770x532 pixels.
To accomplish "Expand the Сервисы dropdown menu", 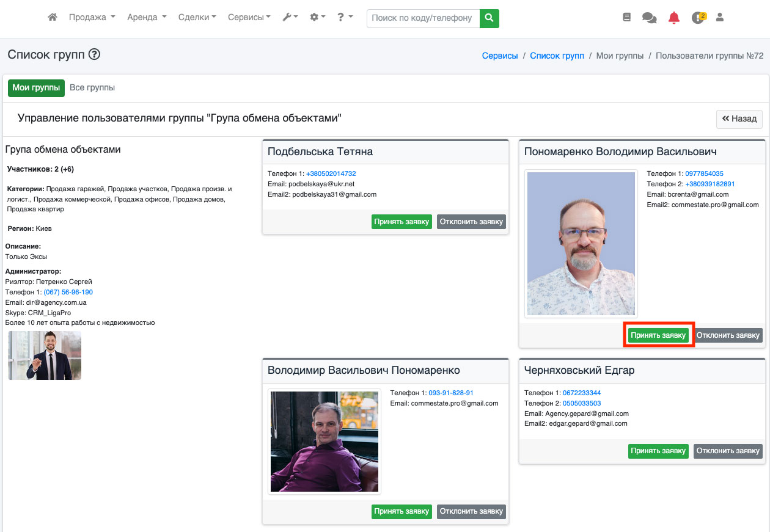I will tap(249, 18).
